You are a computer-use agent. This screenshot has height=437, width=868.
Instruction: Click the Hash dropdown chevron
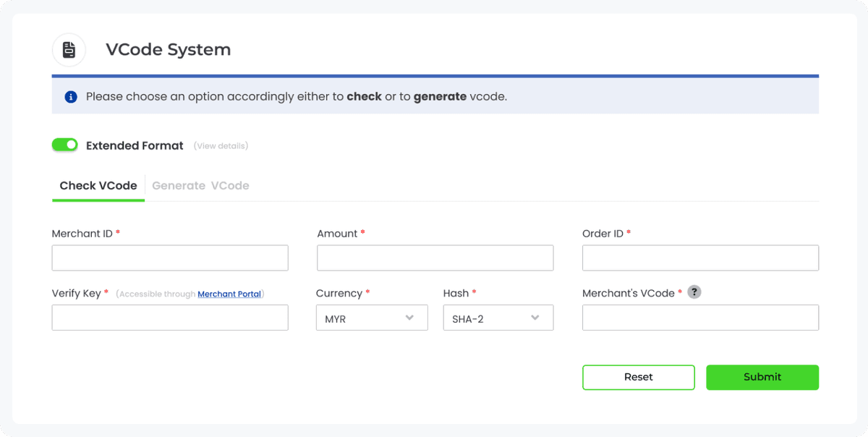pyautogui.click(x=535, y=317)
